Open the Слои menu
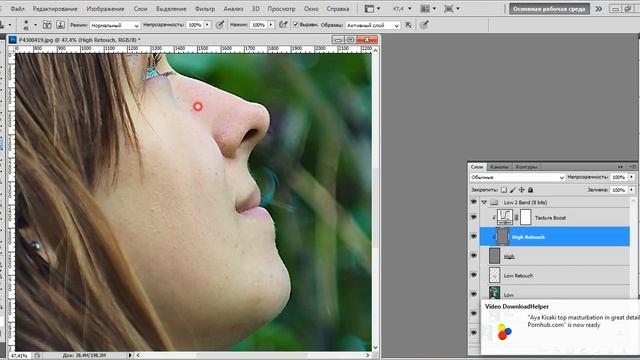Viewport: 640px width, 360px height. tap(140, 9)
